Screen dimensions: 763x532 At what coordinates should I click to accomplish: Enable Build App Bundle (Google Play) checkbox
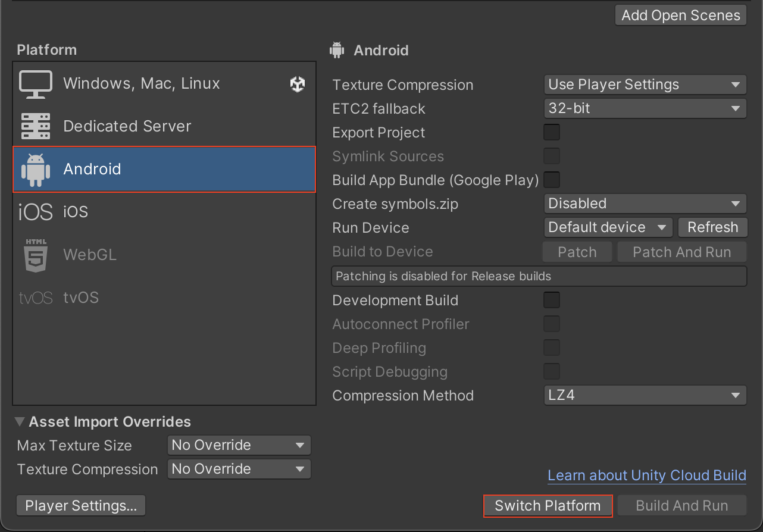(x=552, y=180)
